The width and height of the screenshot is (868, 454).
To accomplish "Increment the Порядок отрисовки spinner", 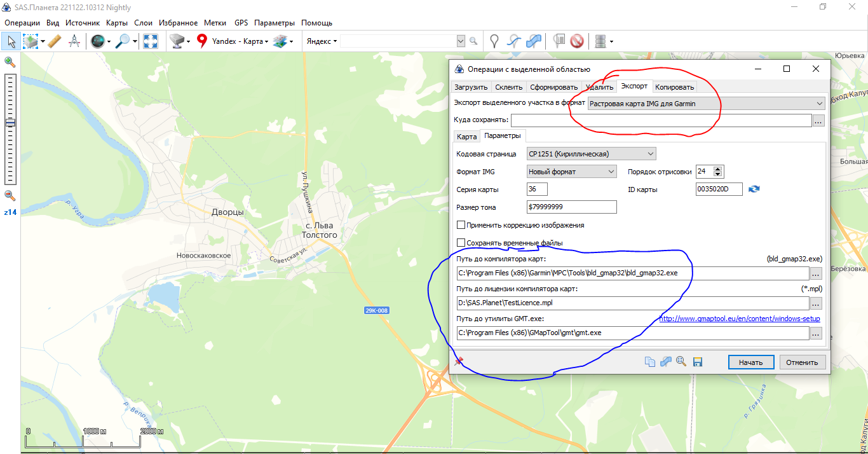I will 719,169.
